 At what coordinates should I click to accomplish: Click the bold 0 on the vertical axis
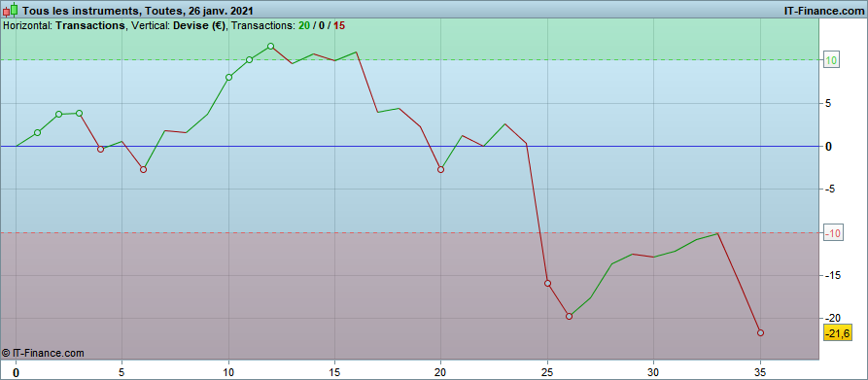(x=829, y=147)
